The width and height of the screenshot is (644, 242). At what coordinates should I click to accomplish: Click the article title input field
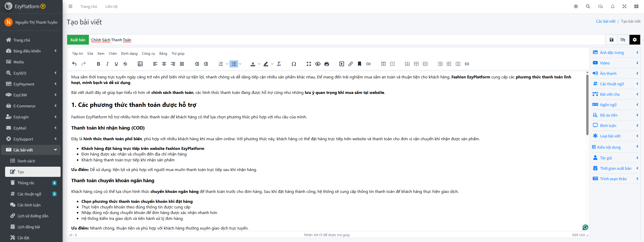click(x=346, y=40)
